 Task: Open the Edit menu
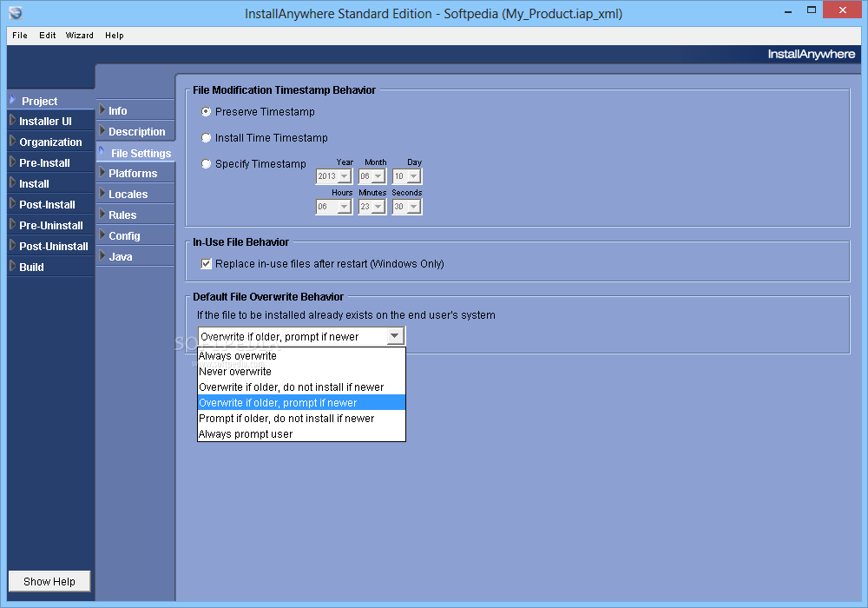(47, 36)
